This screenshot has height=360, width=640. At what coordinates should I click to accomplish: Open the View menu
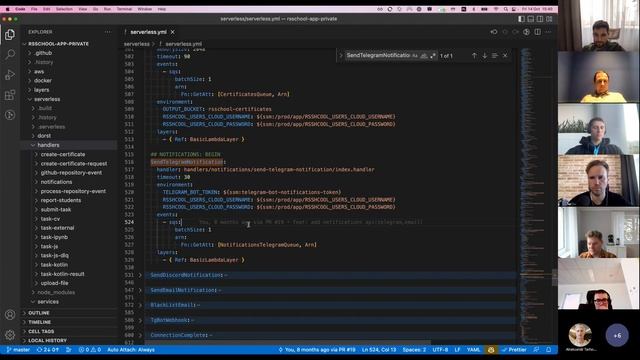(82, 9)
